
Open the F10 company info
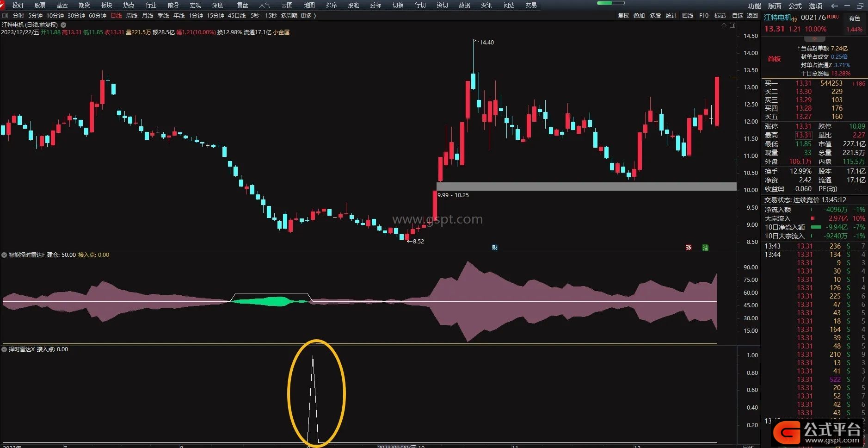(704, 16)
